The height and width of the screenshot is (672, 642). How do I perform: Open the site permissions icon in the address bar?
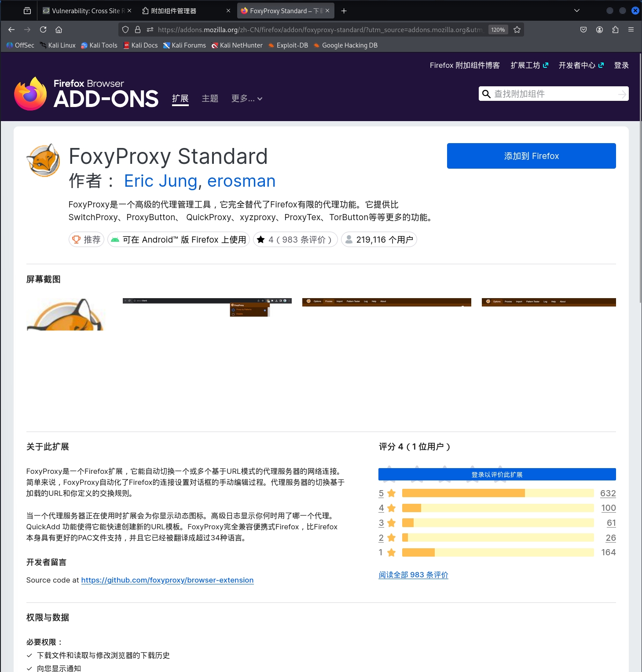pos(150,30)
